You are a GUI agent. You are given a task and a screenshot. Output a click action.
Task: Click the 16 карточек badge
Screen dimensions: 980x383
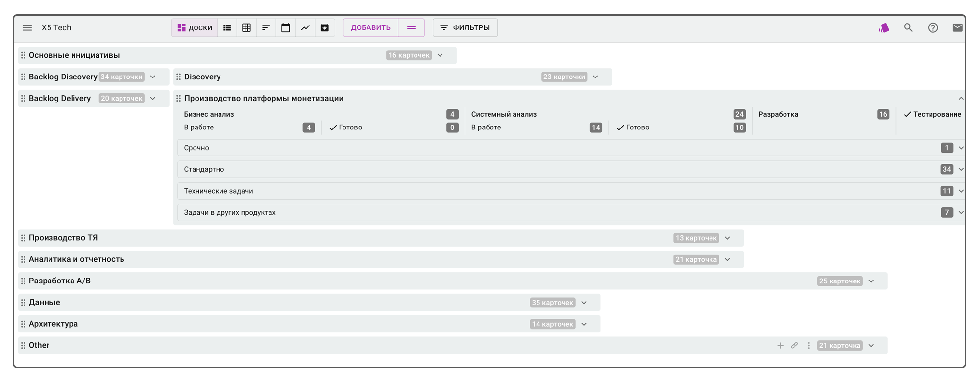tap(409, 55)
